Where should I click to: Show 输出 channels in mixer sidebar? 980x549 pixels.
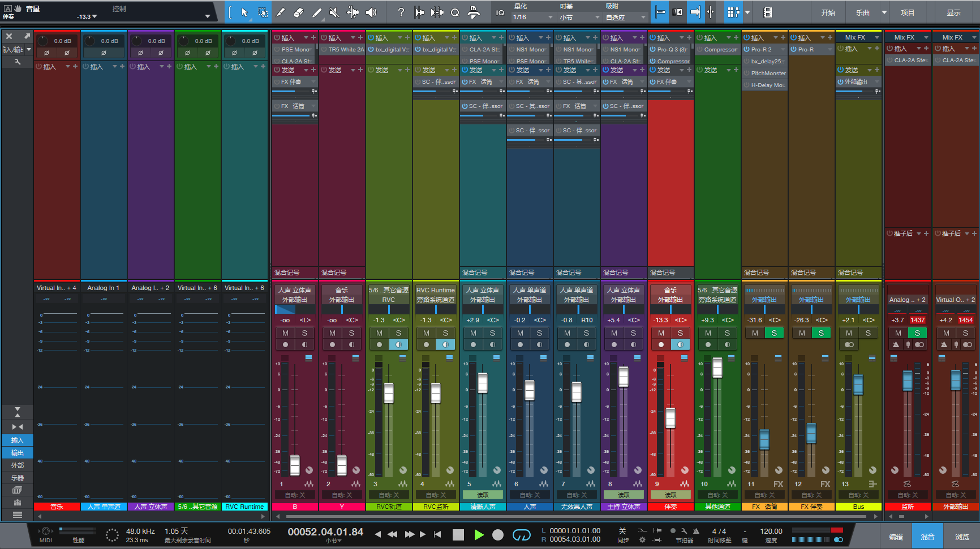click(18, 452)
